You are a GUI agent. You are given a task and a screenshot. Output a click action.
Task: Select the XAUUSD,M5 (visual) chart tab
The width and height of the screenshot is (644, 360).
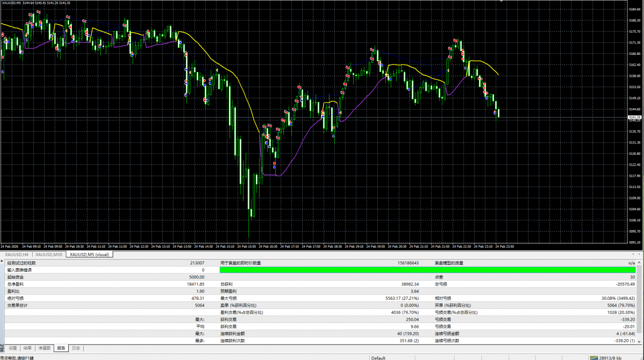click(90, 255)
